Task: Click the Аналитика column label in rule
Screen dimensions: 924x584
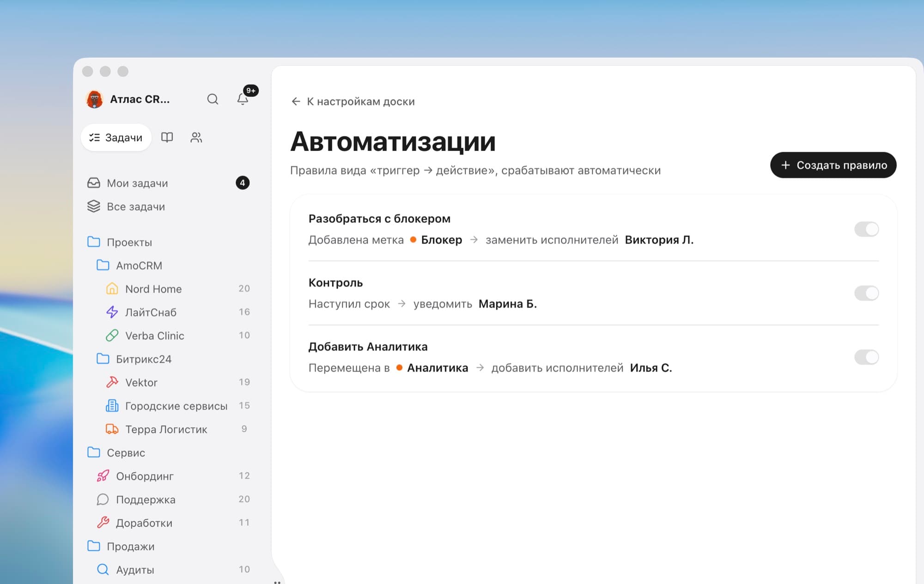Action: click(x=432, y=368)
